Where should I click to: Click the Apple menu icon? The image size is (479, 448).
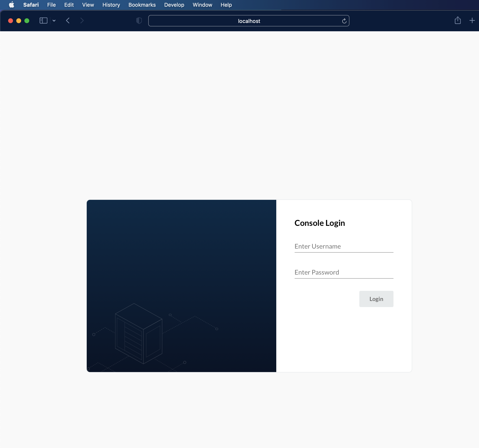[11, 5]
